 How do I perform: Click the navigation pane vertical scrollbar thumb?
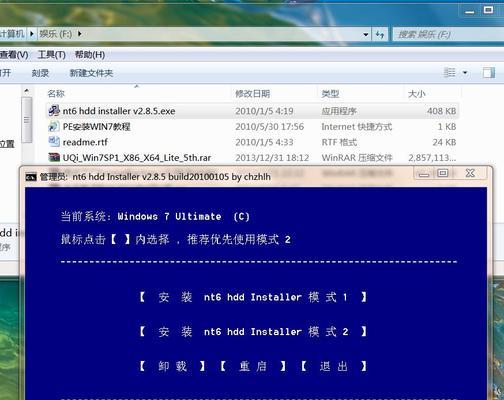27,120
